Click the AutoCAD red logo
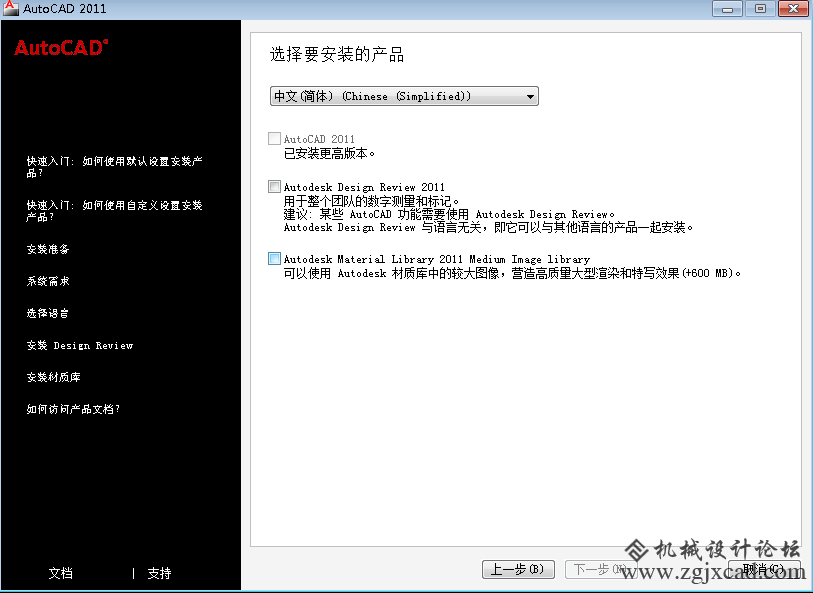813x593 pixels. click(61, 48)
